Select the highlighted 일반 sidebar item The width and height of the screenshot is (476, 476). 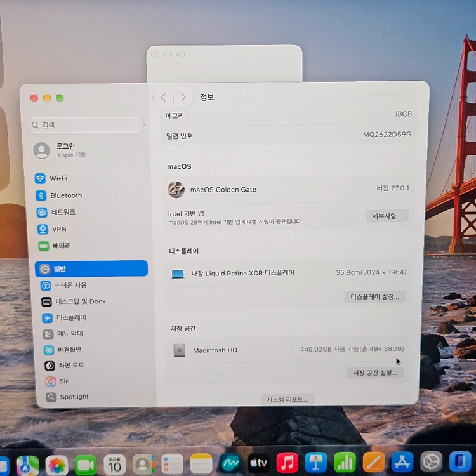click(91, 268)
